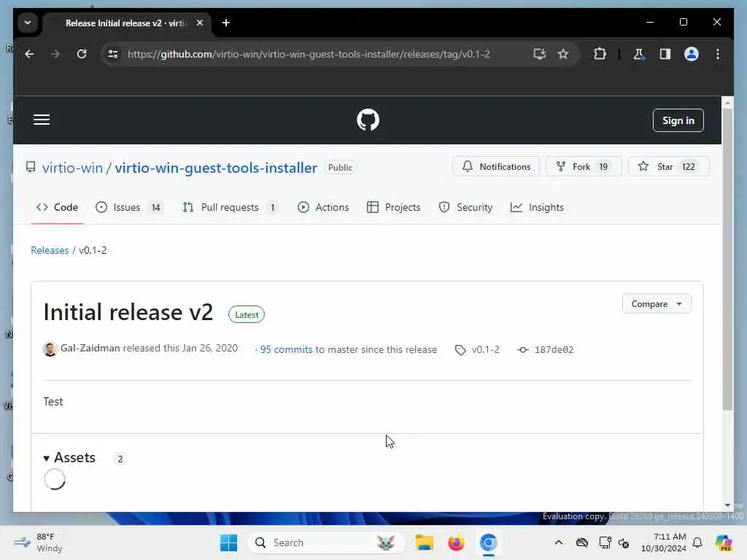Click the page vertical scrollbar
The height and width of the screenshot is (560, 747).
(x=727, y=260)
